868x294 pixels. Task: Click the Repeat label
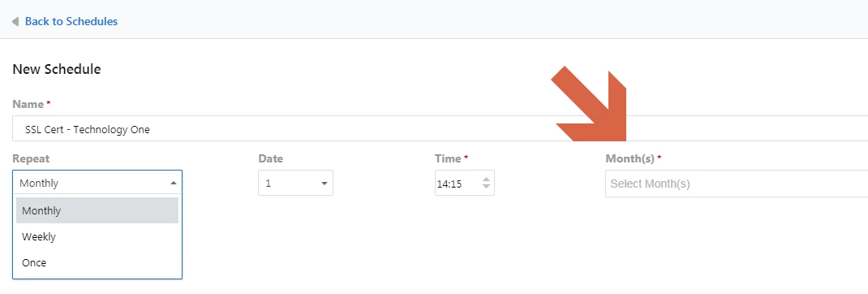tap(31, 158)
